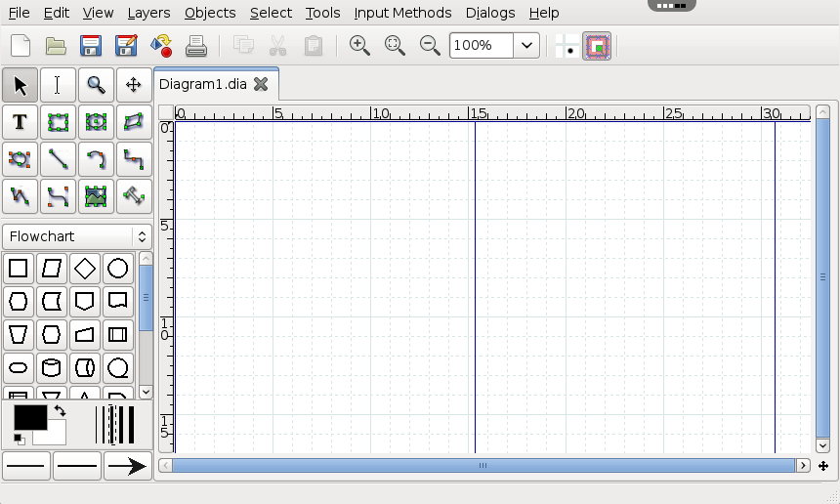
Task: Pick the Image insert tool
Action: pyautogui.click(x=96, y=195)
